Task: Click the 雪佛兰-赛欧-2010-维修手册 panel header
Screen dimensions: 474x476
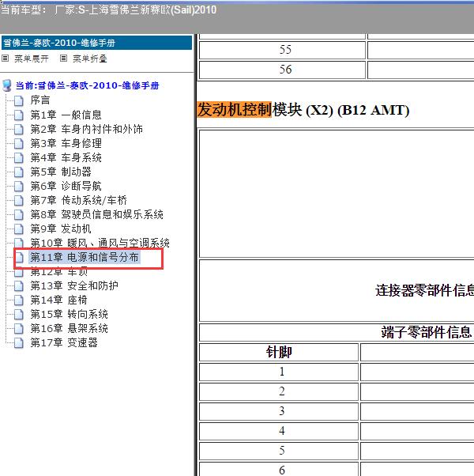Action: pyautogui.click(x=96, y=43)
